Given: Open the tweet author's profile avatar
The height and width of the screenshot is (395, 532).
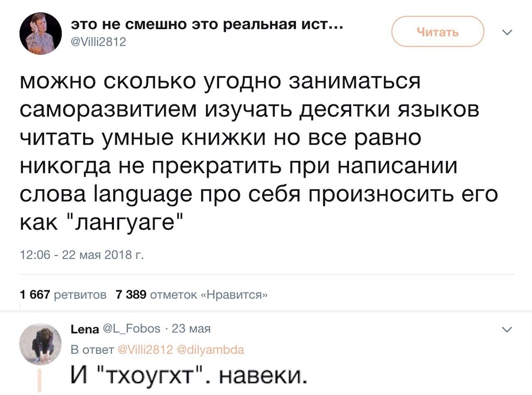Looking at the screenshot, I should click(x=41, y=33).
